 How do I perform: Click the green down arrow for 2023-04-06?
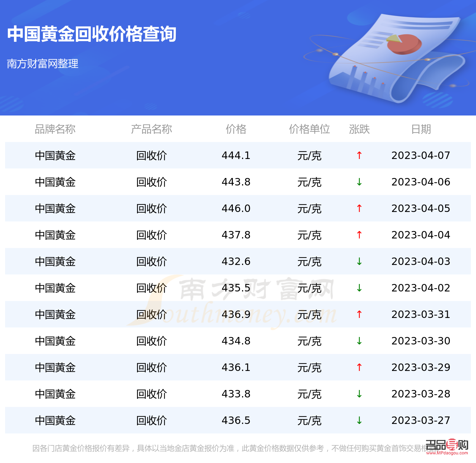359,182
